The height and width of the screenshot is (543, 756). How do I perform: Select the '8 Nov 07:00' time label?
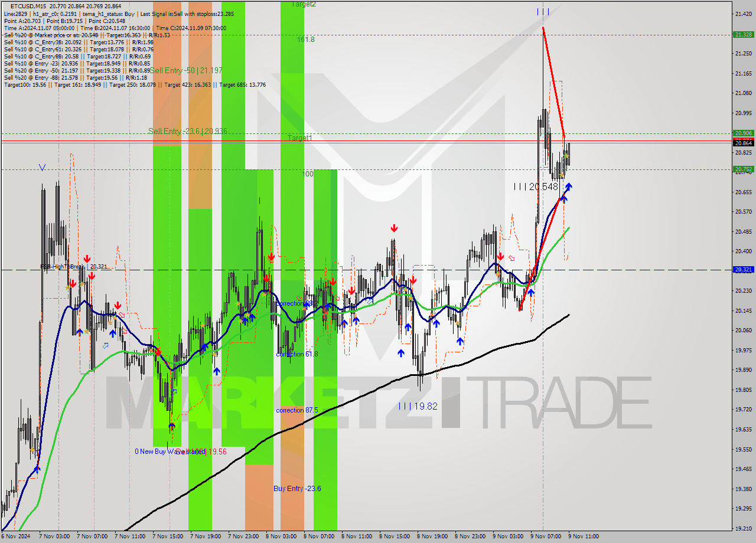click(x=319, y=537)
